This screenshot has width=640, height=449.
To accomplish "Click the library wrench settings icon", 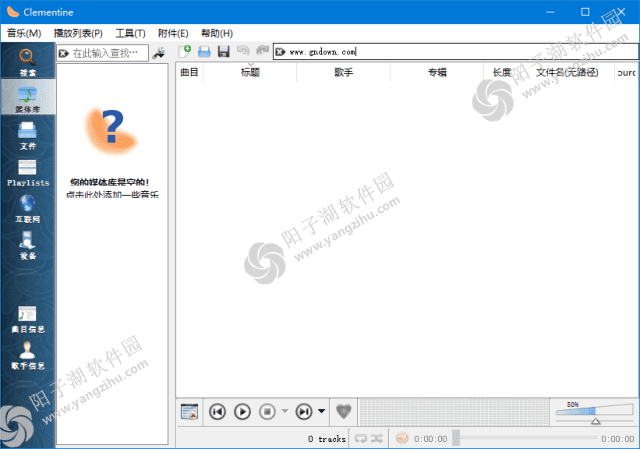I will pos(159,52).
